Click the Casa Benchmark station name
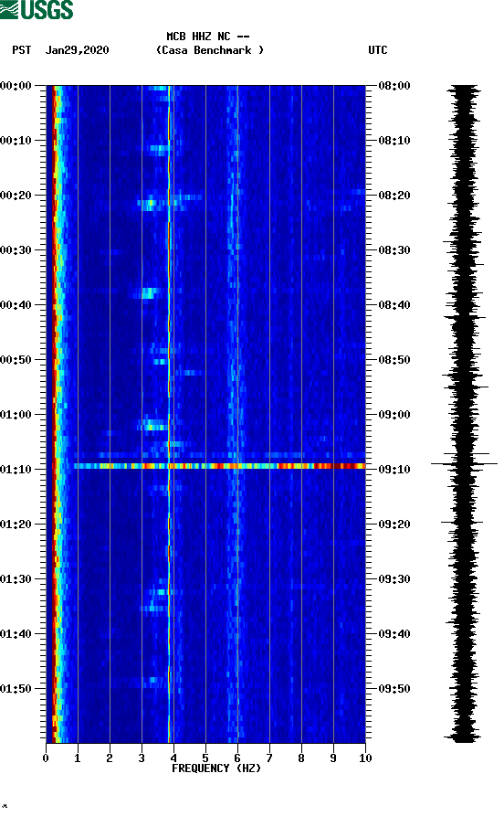The height and width of the screenshot is (816, 504). (x=210, y=50)
